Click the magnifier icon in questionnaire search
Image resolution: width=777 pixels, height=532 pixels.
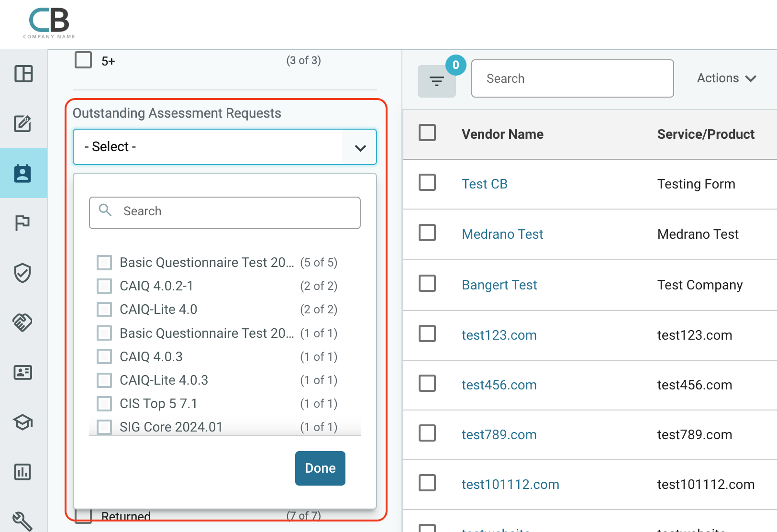click(105, 210)
